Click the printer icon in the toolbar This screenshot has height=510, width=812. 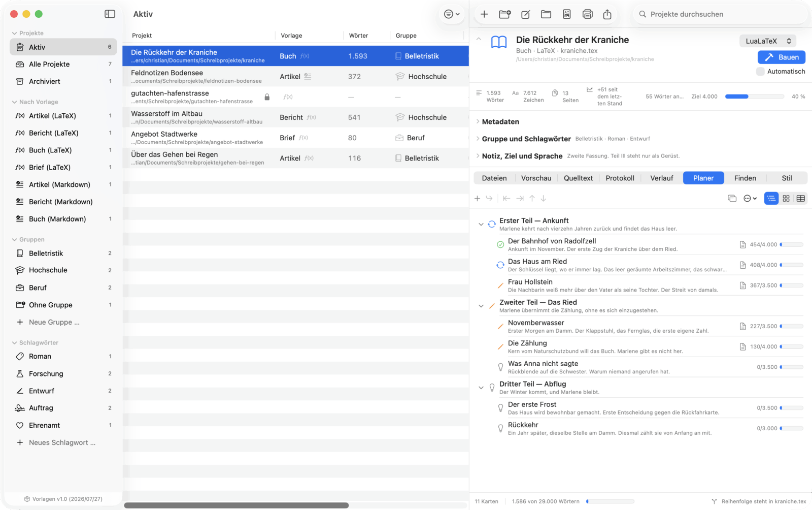point(587,14)
